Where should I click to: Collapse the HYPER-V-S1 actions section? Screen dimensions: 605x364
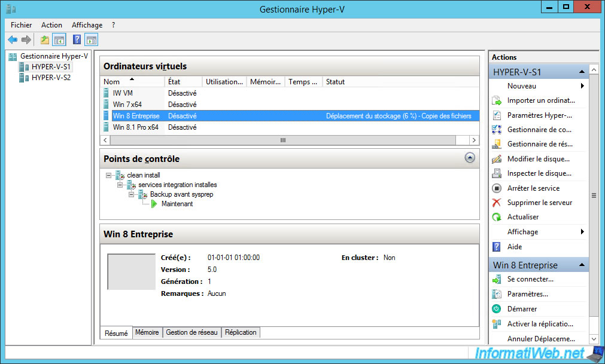pos(582,72)
